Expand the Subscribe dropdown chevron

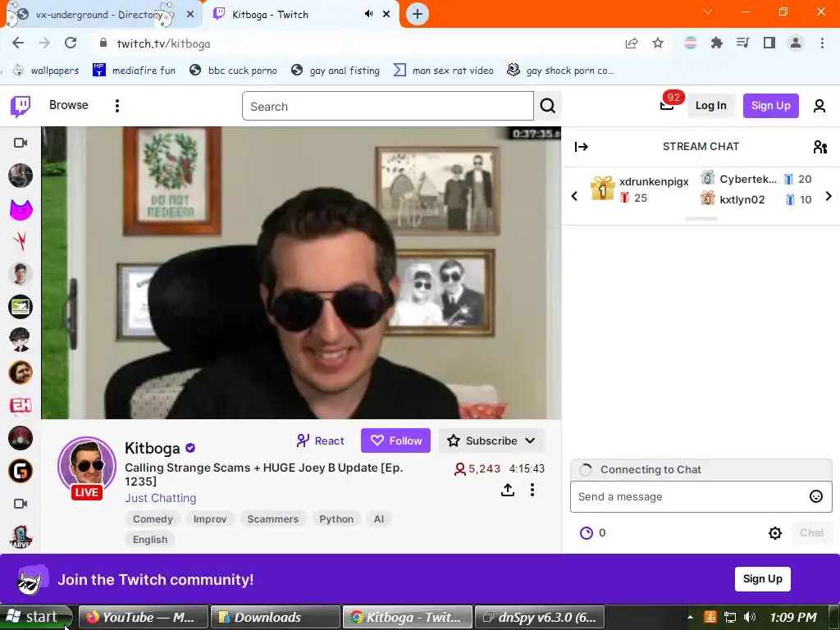click(x=531, y=441)
